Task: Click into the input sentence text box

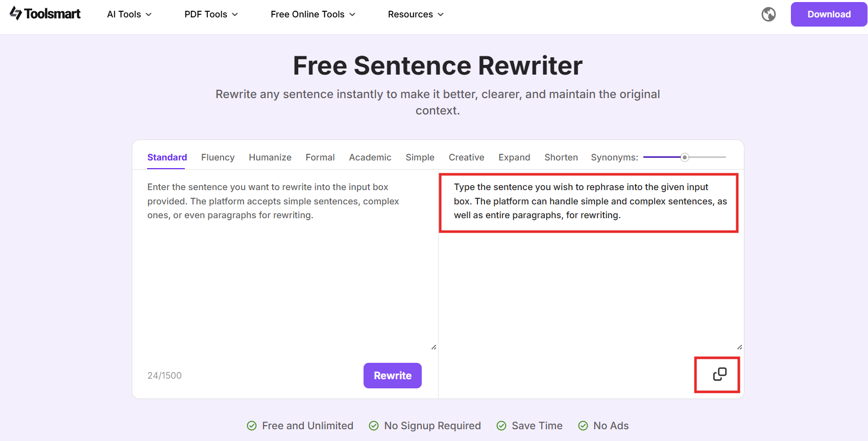Action: pyautogui.click(x=285, y=261)
